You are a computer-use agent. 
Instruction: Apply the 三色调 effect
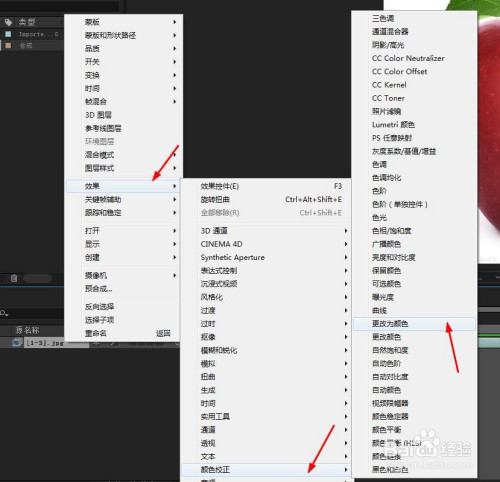tap(414, 18)
